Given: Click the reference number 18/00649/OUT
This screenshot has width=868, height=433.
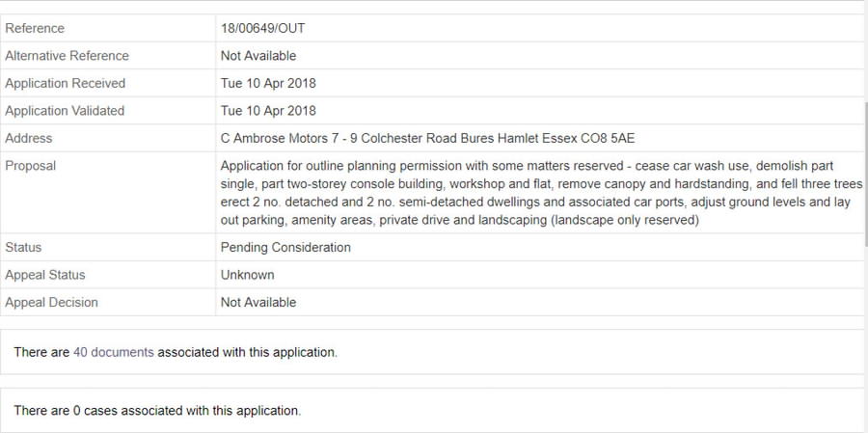Looking at the screenshot, I should coord(263,28).
